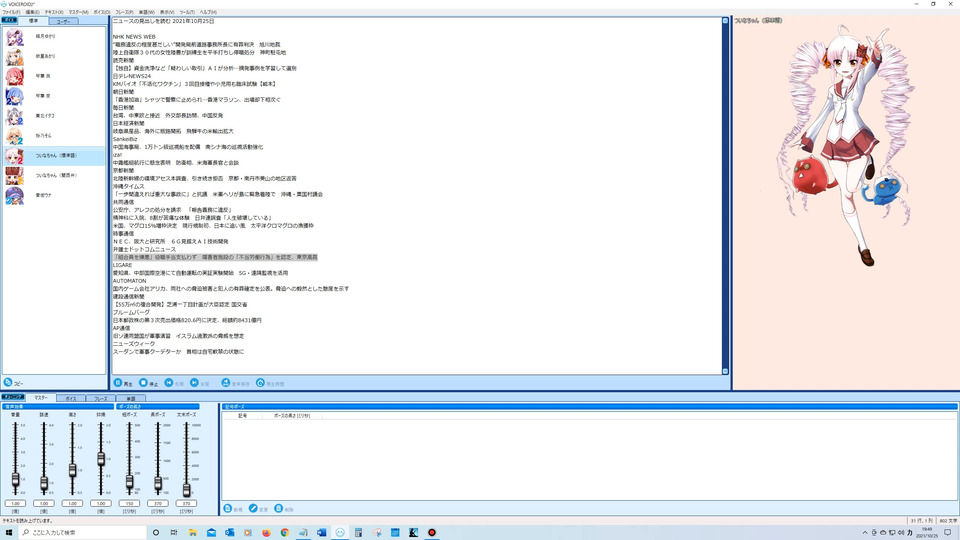Image resolution: width=960 pixels, height=540 pixels.
Task: Switch to the ユーザー voice tab
Action: pos(63,21)
